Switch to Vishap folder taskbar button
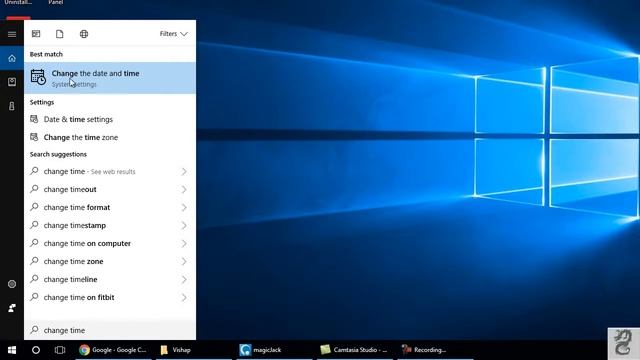The image size is (640, 360). [x=193, y=350]
